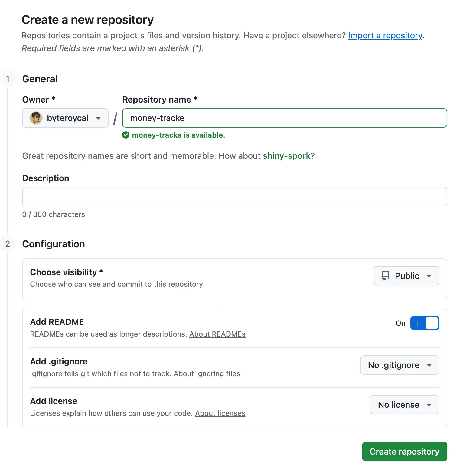
Task: Click the General section heading
Action: pos(40,78)
